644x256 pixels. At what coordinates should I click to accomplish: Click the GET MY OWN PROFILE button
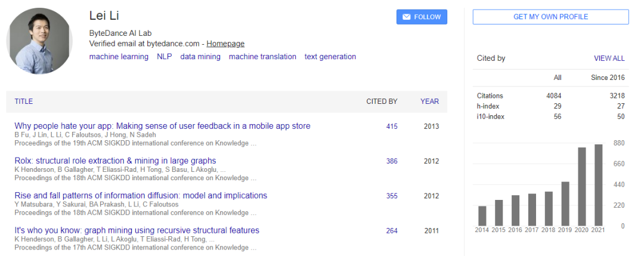pos(550,17)
